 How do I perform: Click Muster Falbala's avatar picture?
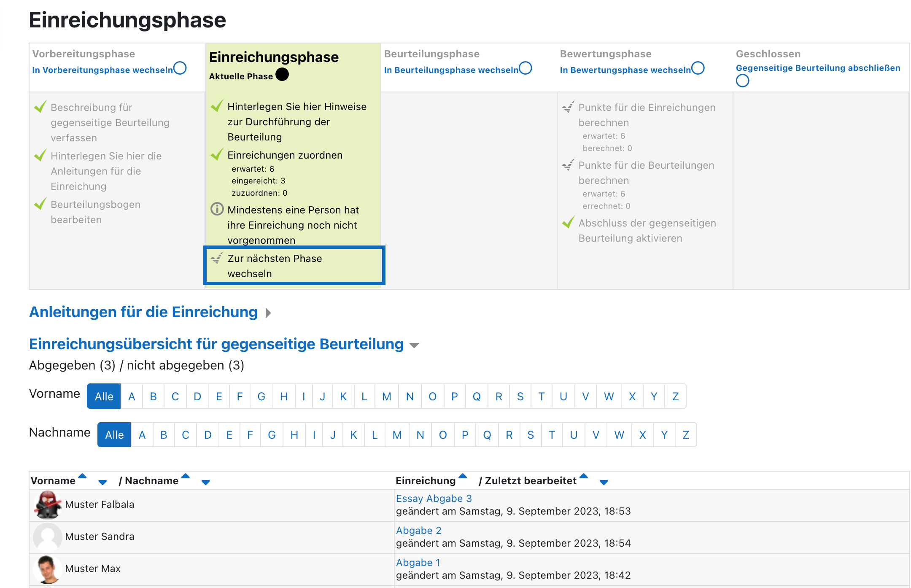click(48, 505)
